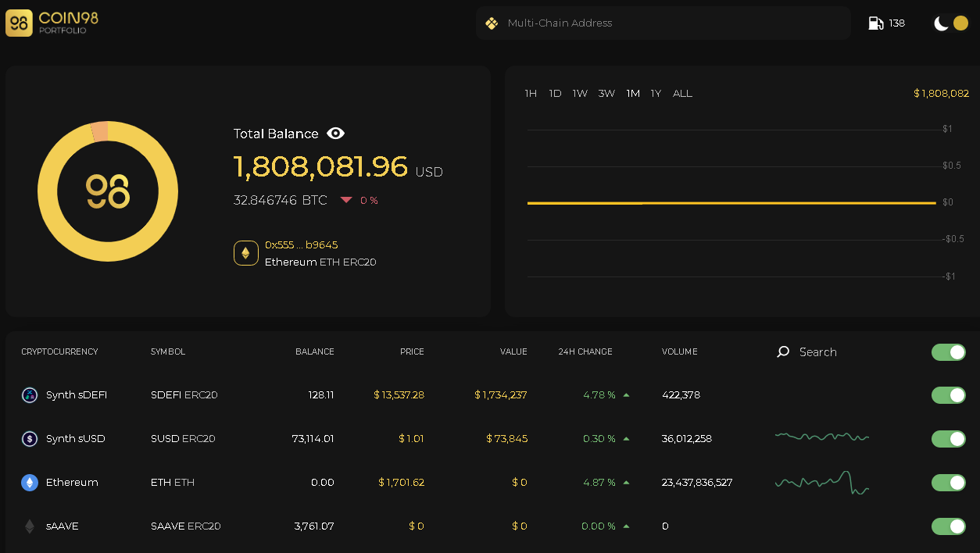Click the red down arrow beside 0 %
Image resolution: width=980 pixels, height=553 pixels.
coord(346,201)
